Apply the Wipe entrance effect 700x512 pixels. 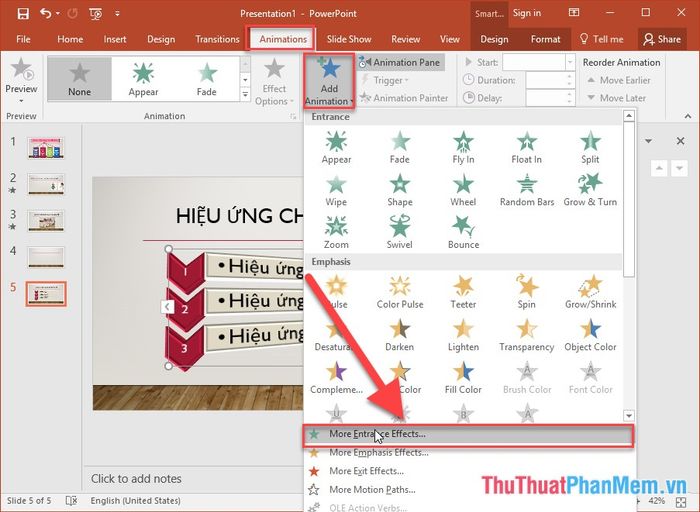click(x=336, y=190)
